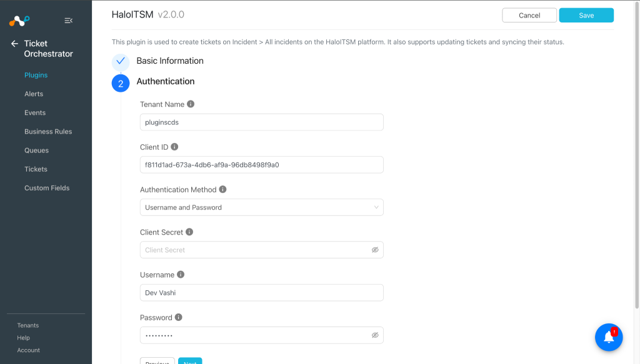The width and height of the screenshot is (640, 364).
Task: Click the Basic Information step title
Action: (x=170, y=61)
